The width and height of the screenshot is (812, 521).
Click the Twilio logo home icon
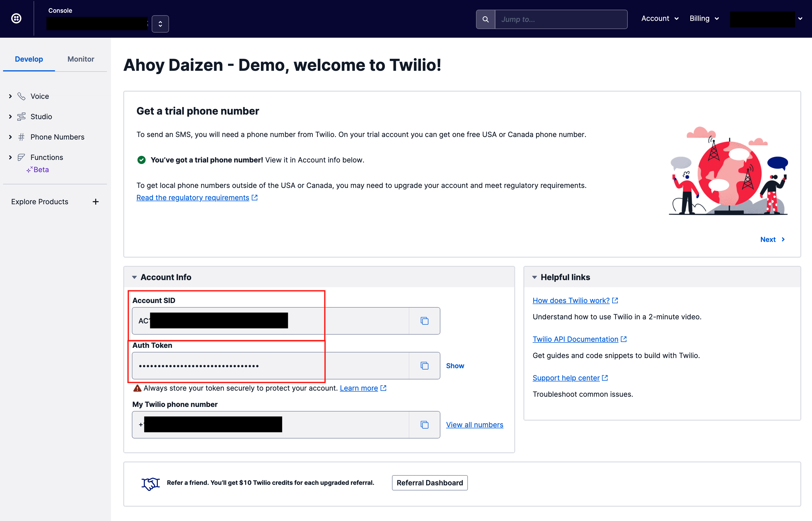click(x=16, y=18)
